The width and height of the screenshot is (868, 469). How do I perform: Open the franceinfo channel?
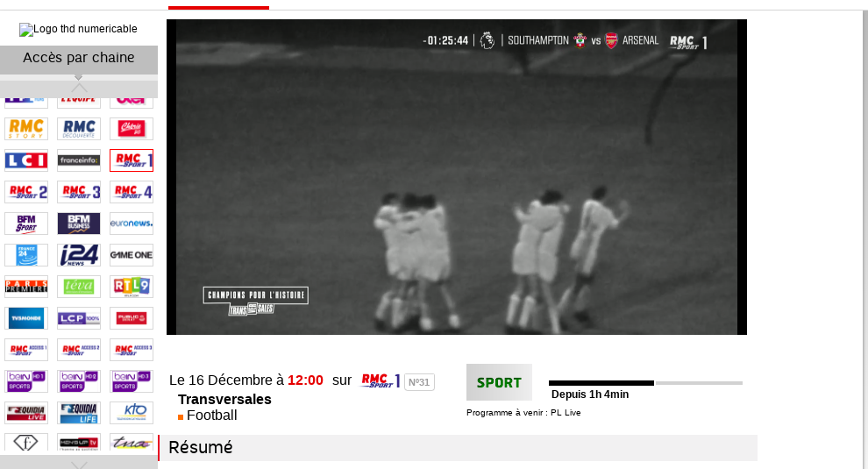[79, 160]
